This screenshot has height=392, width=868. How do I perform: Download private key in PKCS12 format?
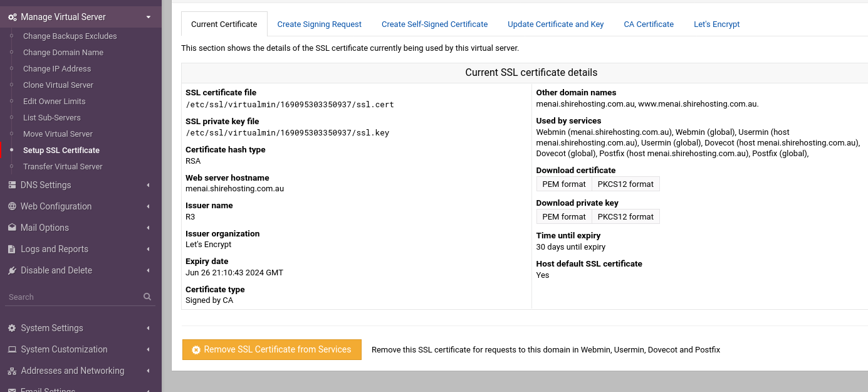[x=625, y=216]
